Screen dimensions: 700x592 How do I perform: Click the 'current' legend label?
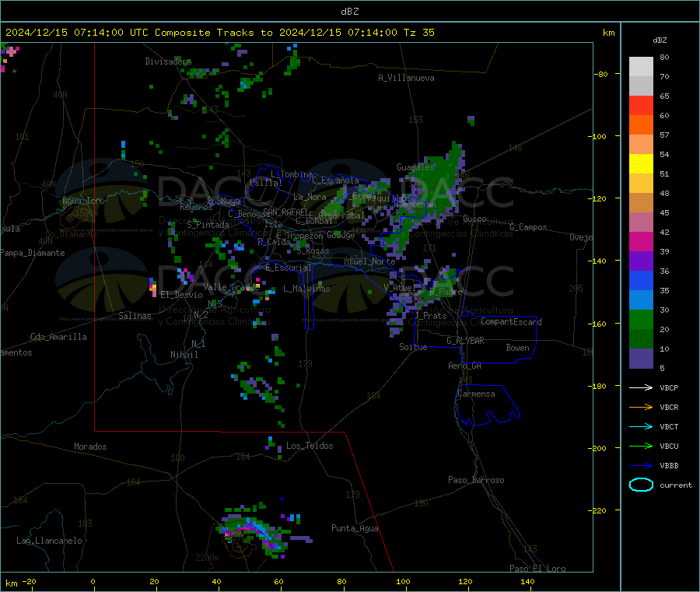pyautogui.click(x=676, y=485)
